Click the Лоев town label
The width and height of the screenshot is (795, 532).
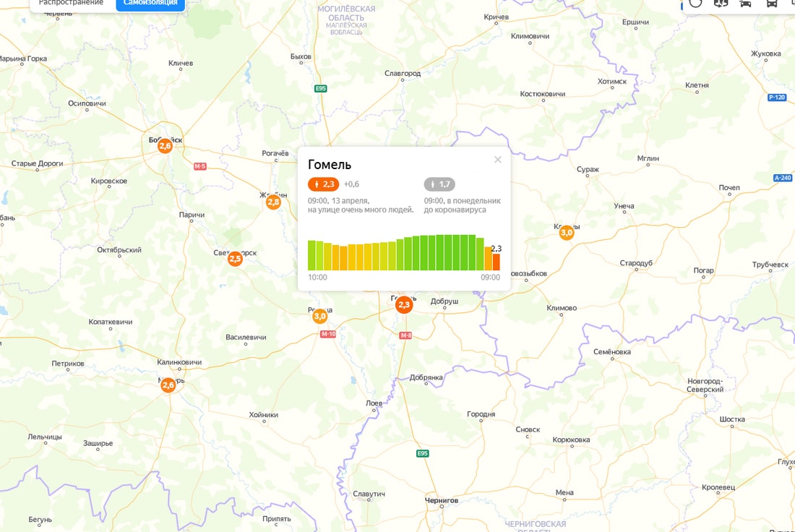(374, 403)
